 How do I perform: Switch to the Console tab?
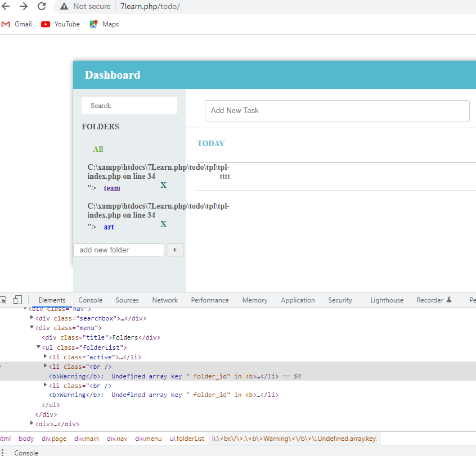[91, 300]
